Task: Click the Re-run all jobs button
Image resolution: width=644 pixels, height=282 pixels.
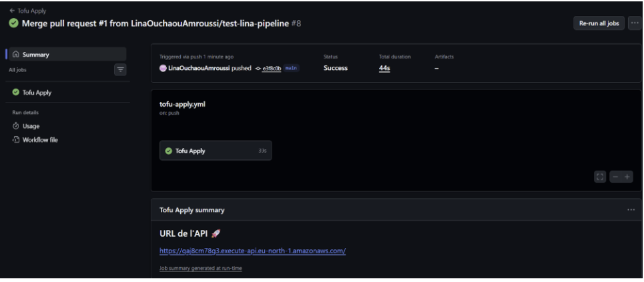Action: [599, 23]
